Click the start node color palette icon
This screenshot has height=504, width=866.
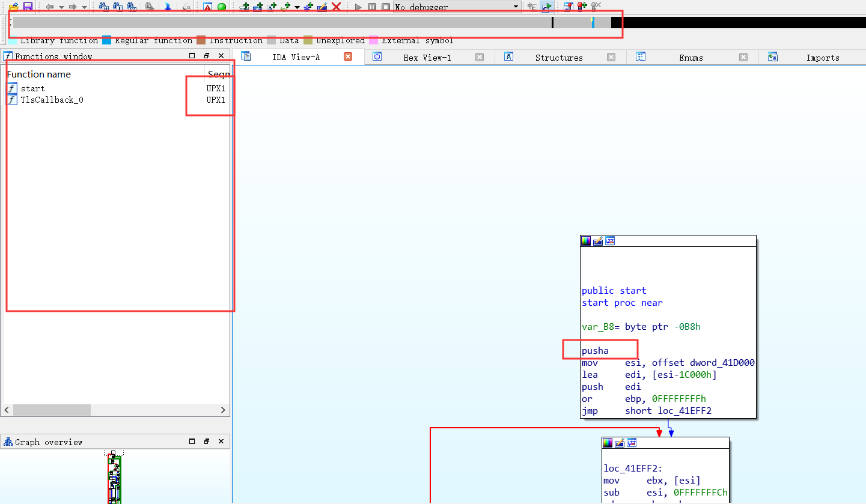[x=586, y=241]
